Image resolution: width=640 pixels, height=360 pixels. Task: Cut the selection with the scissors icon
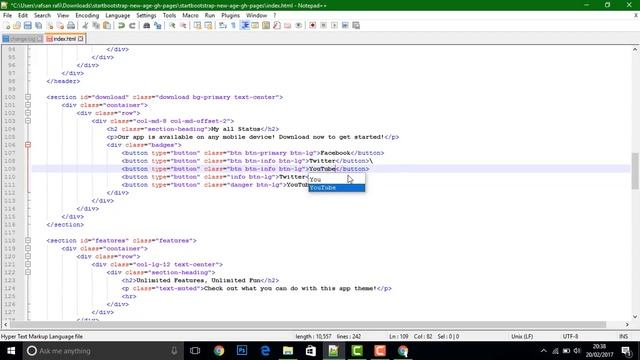[x=85, y=25]
